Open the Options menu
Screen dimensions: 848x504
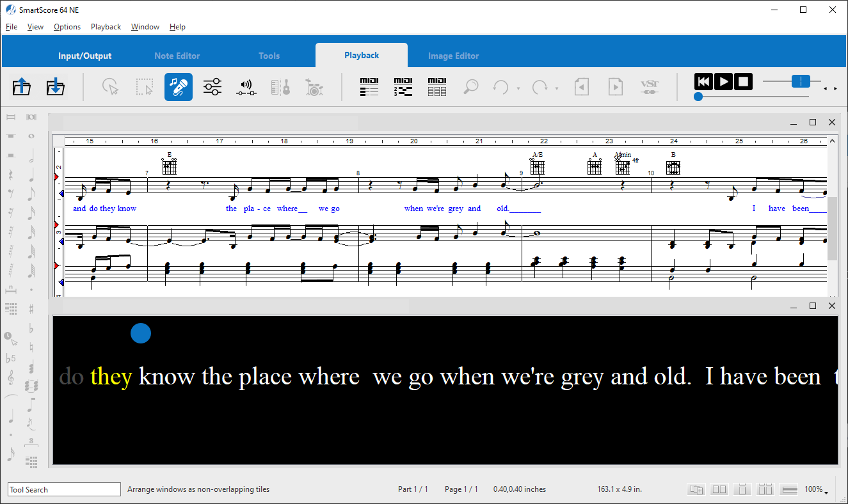click(67, 27)
